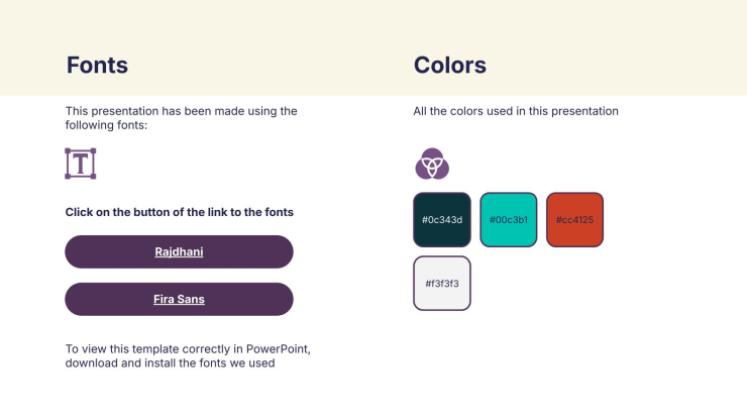Image resolution: width=747 pixels, height=420 pixels.
Task: Click the underlined Rajdhani link text
Action: [x=179, y=252]
